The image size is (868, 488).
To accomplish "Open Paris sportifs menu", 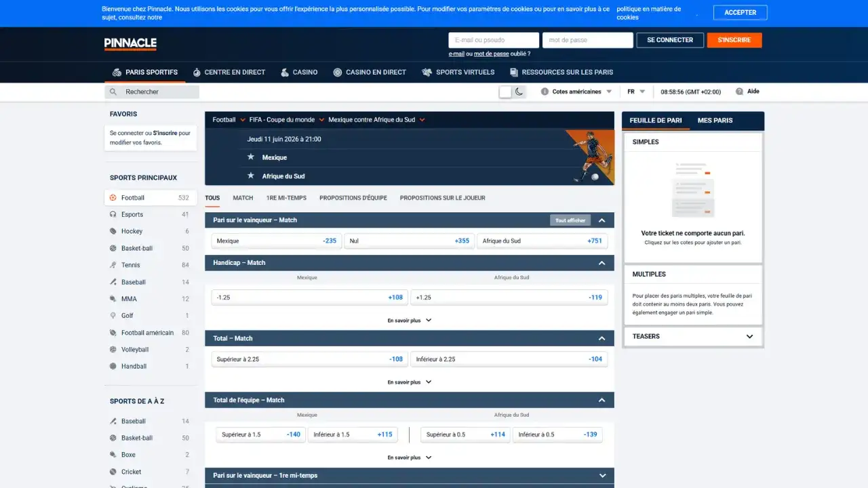I will tap(145, 72).
